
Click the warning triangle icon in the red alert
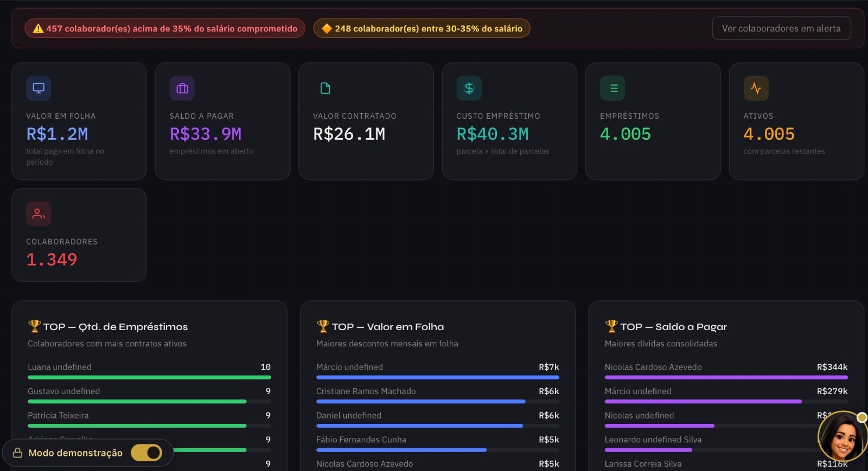click(x=38, y=29)
